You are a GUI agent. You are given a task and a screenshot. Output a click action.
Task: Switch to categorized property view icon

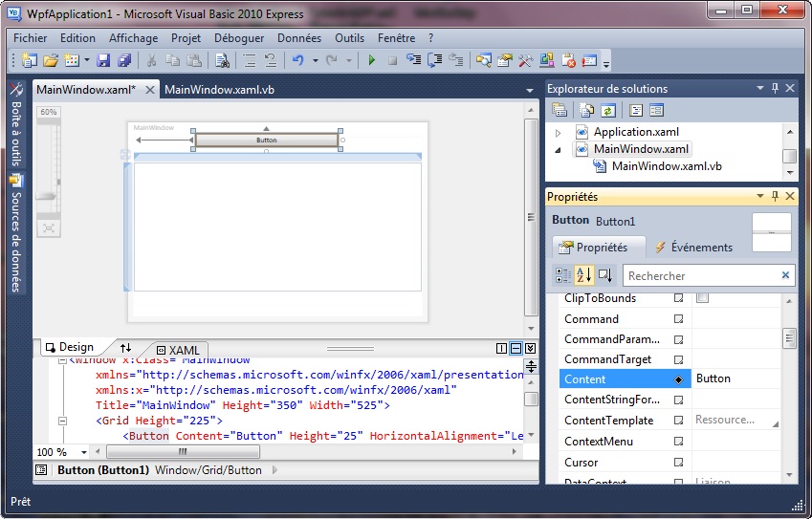click(563, 274)
